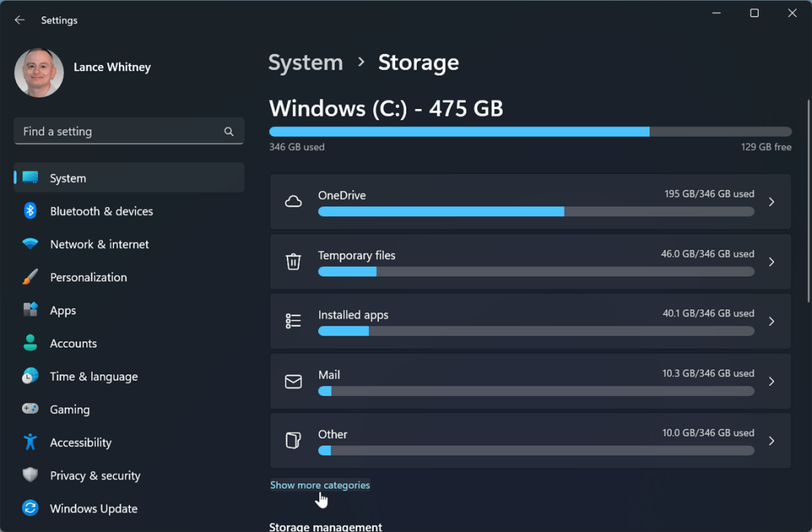Click the 40.1 GB/346 GB used text
The image size is (812, 532).
click(x=708, y=313)
